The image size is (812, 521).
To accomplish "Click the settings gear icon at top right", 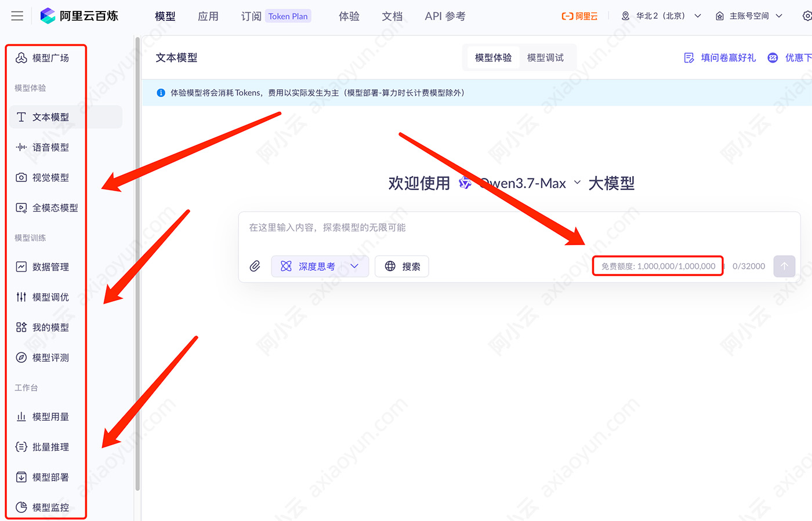I will [x=807, y=16].
